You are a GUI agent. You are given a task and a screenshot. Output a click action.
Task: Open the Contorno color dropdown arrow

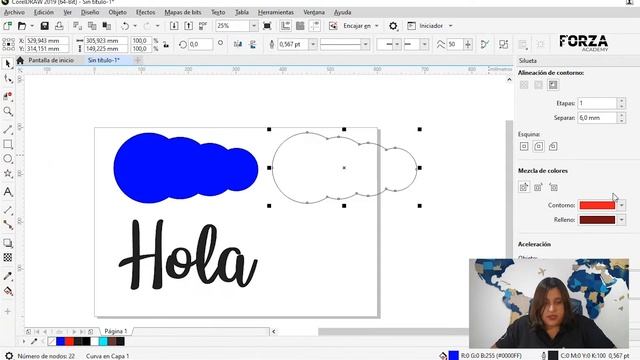point(621,205)
